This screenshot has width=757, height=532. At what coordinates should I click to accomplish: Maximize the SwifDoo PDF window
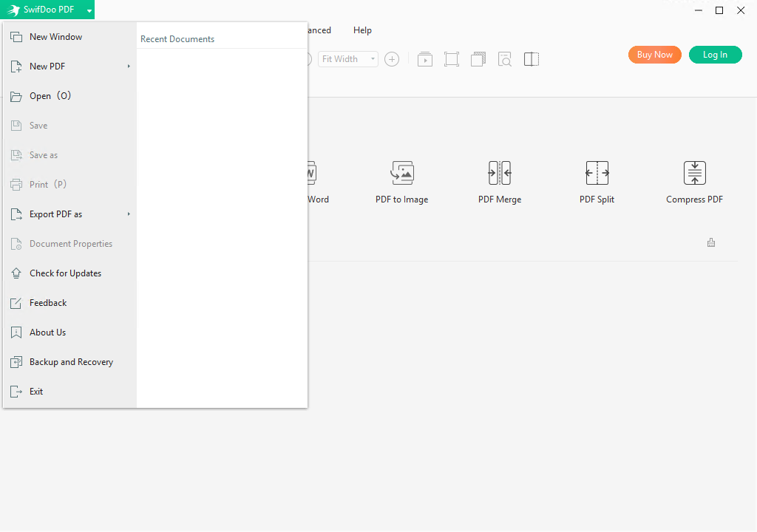pos(719,10)
